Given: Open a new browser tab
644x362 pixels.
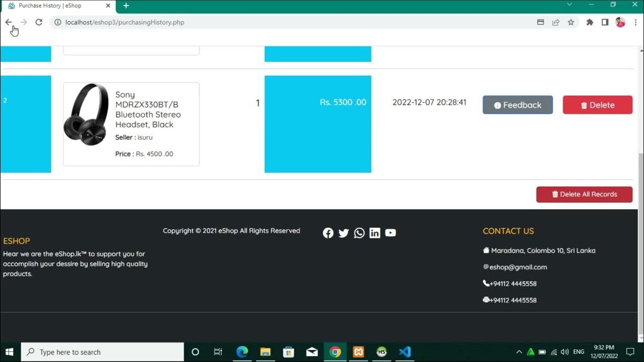Looking at the screenshot, I should tap(126, 6).
